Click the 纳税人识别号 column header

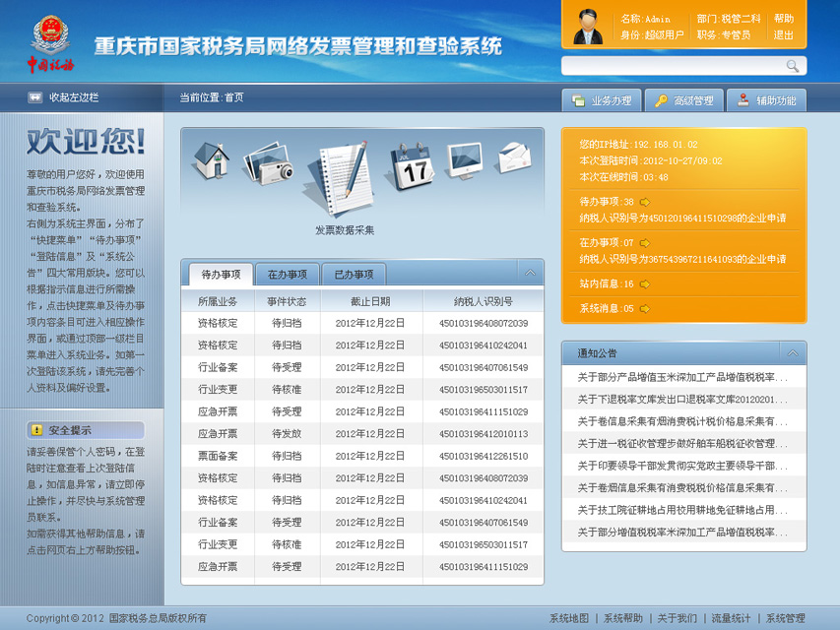pyautogui.click(x=484, y=301)
